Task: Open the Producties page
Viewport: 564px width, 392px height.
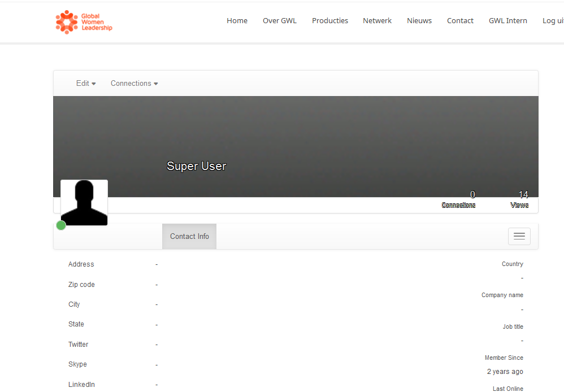Action: pyautogui.click(x=330, y=21)
